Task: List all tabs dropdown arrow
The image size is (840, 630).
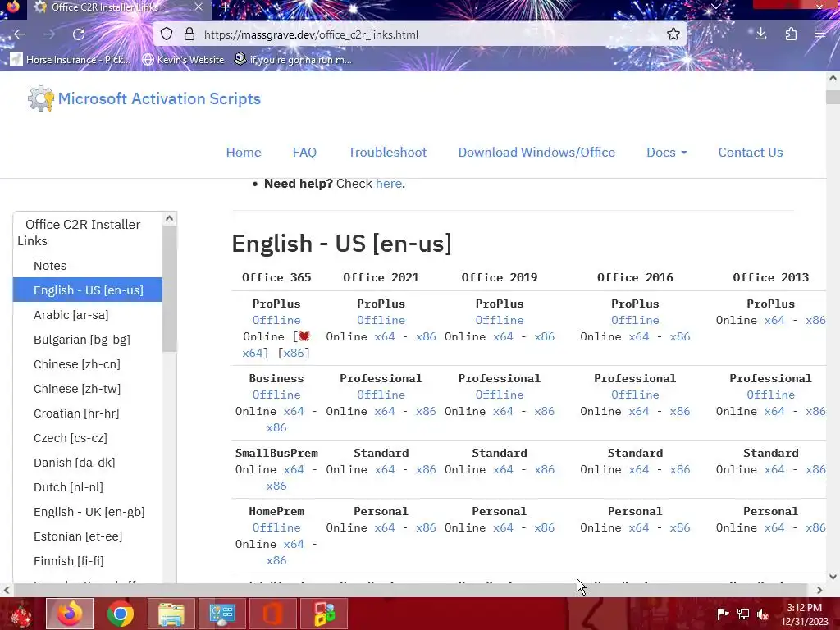Action: tap(715, 7)
